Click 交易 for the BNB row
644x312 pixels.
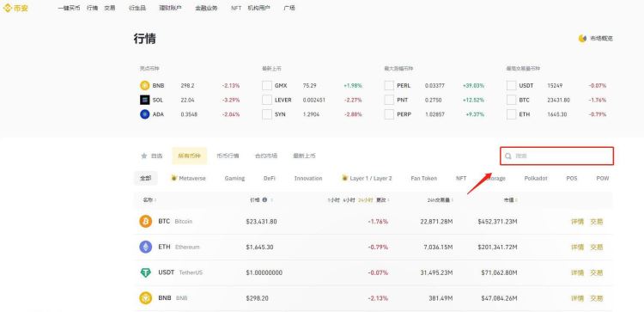597,298
